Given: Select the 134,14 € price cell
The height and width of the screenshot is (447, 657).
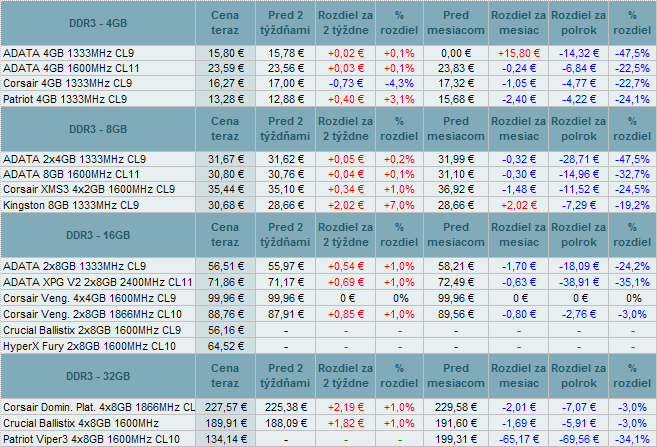Looking at the screenshot, I should click(x=225, y=439).
